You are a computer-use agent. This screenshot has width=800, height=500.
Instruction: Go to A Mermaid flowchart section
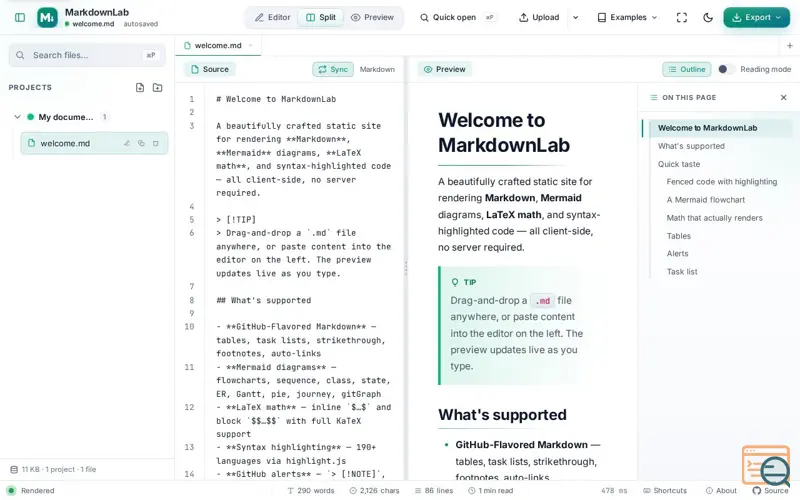point(706,200)
